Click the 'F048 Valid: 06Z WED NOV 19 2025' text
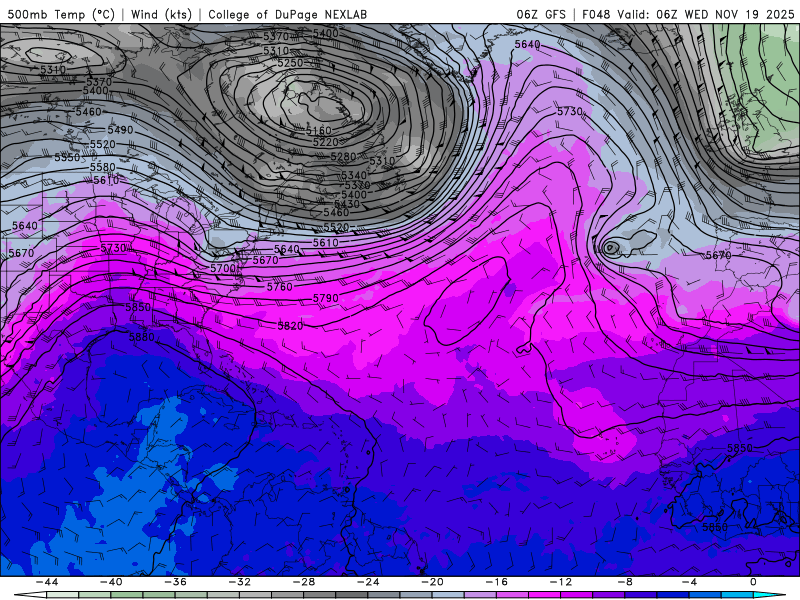 point(688,14)
